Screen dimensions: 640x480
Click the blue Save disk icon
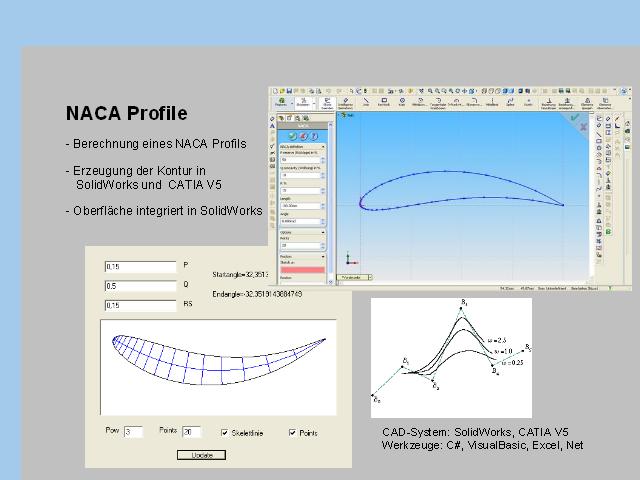coord(289,91)
